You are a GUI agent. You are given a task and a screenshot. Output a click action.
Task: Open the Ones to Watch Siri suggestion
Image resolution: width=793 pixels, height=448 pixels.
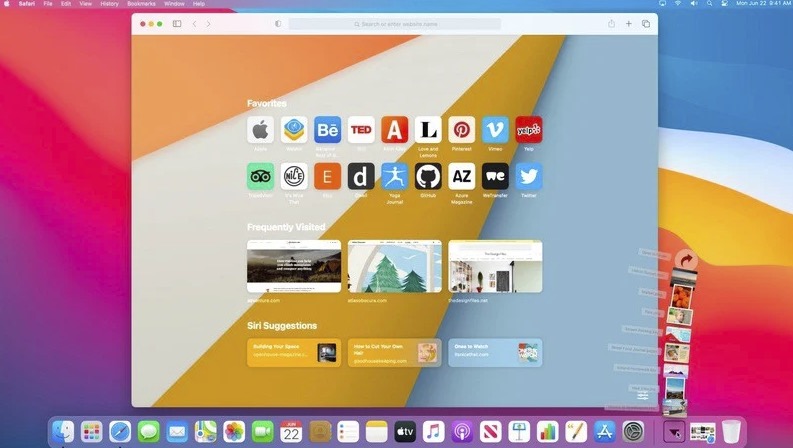(495, 352)
